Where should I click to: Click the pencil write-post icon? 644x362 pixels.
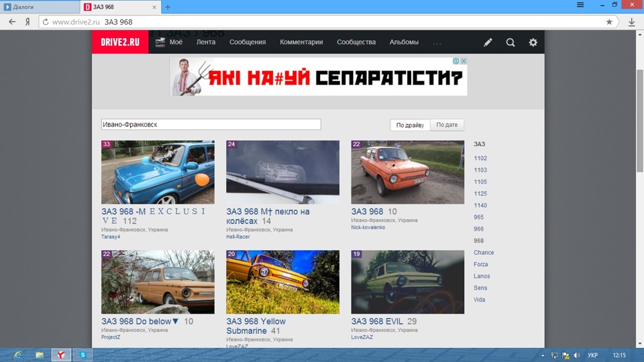click(488, 42)
